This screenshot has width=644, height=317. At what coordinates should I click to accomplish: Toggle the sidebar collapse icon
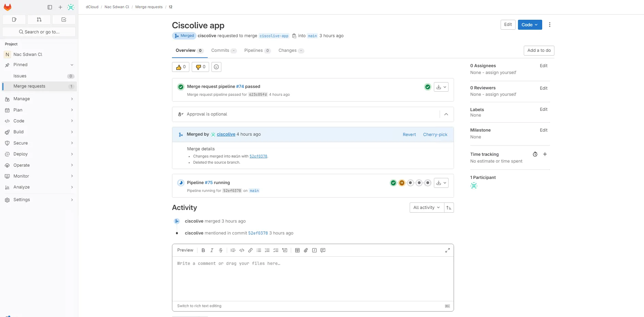coord(50,7)
